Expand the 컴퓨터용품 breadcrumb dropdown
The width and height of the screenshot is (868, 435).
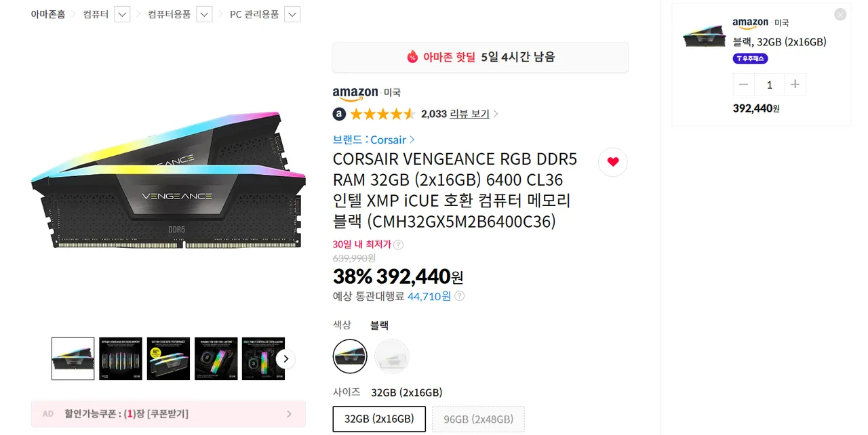point(204,14)
